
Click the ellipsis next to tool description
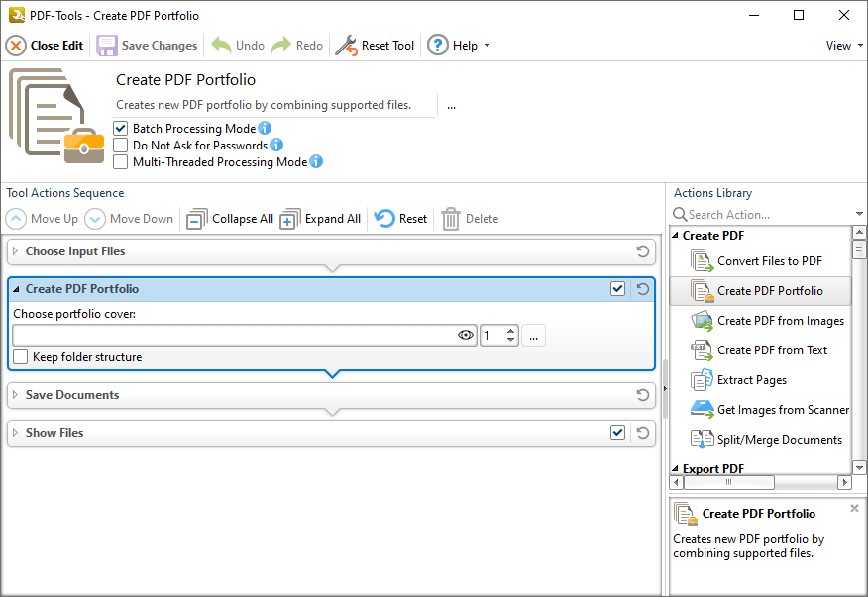click(452, 106)
